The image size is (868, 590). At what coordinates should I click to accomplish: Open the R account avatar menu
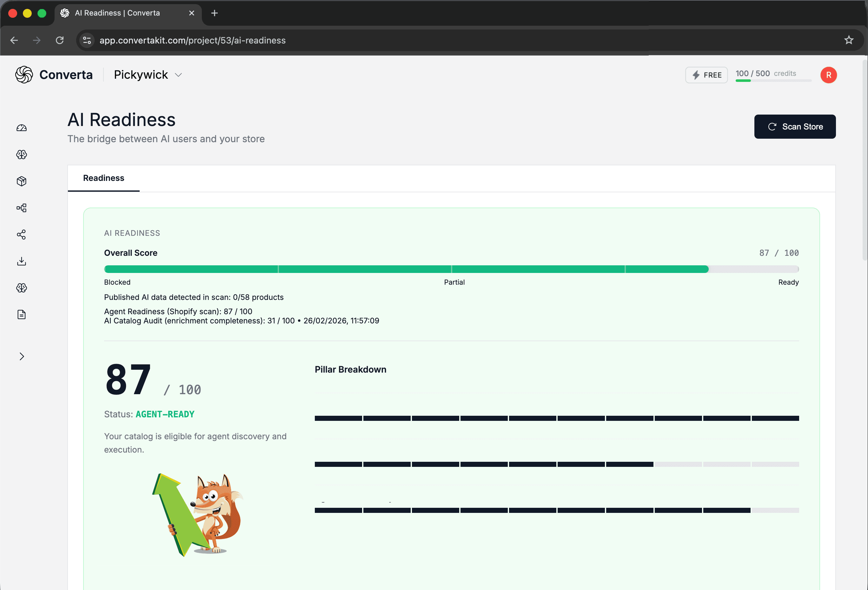tap(828, 75)
